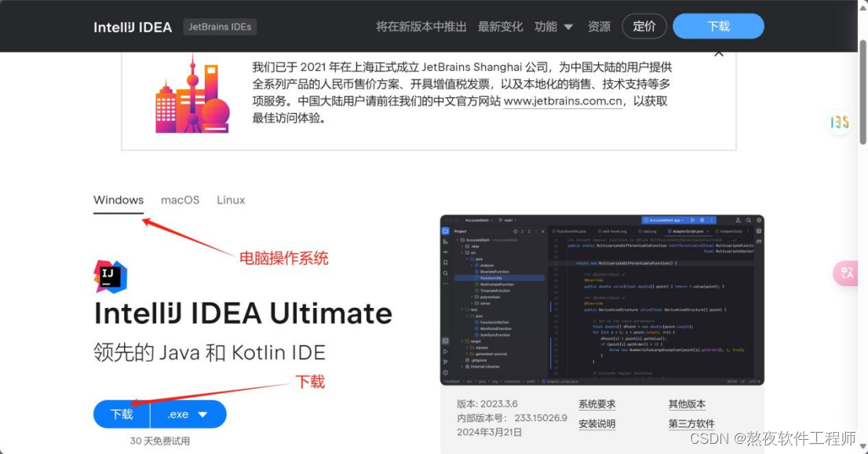The height and width of the screenshot is (454, 868).
Task: Open the IDE screenshot preview image
Action: click(x=602, y=300)
